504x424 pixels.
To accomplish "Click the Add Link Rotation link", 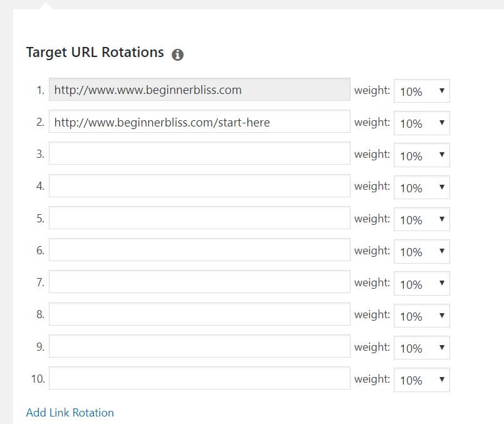I will point(70,413).
